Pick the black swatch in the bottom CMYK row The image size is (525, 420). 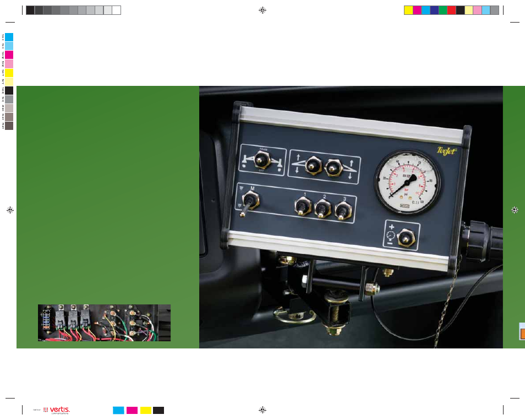click(158, 410)
